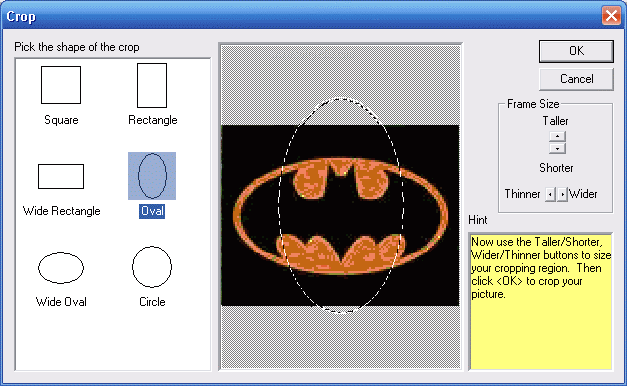Click the Square label
Viewport: 627px width, 386px height.
pyautogui.click(x=61, y=120)
